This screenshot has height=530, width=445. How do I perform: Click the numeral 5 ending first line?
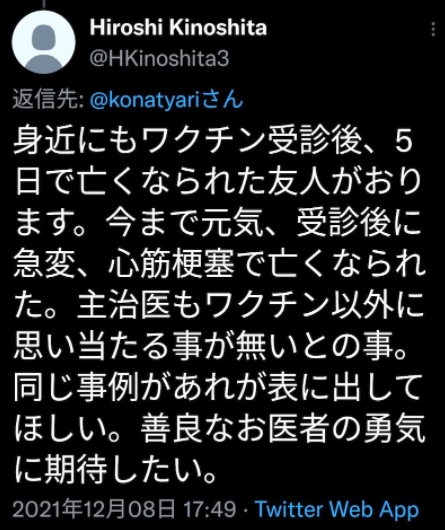[403, 140]
